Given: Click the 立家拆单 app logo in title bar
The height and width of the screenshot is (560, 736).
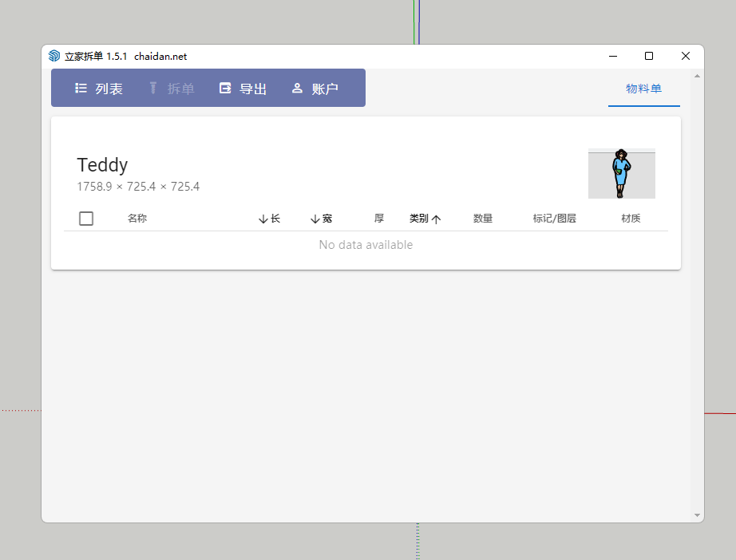Looking at the screenshot, I should pyautogui.click(x=54, y=56).
